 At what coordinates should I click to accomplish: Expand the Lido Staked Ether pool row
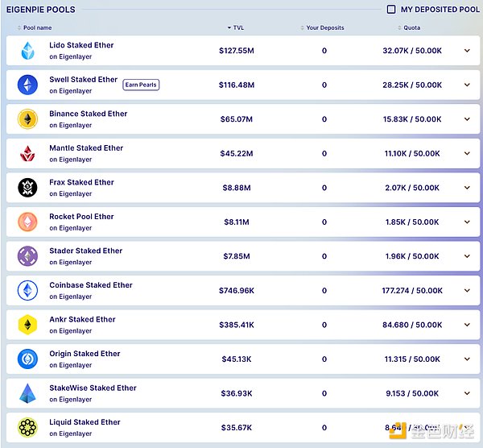467,51
